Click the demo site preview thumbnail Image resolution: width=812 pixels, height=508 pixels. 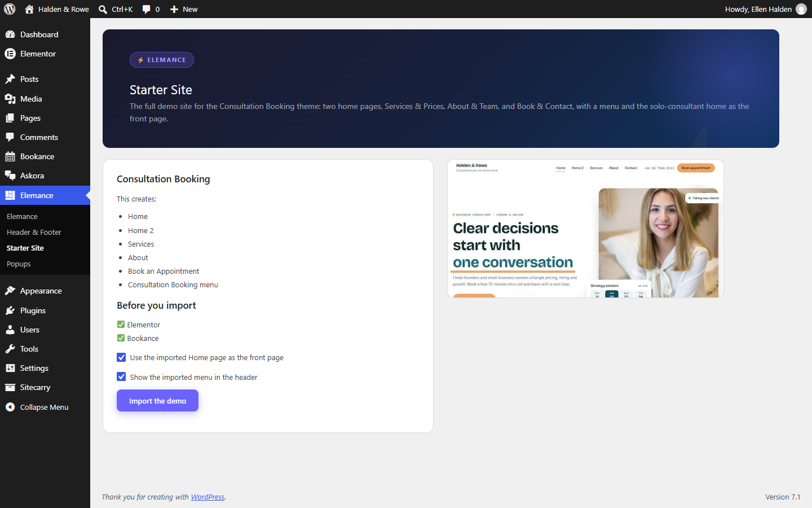[585, 229]
